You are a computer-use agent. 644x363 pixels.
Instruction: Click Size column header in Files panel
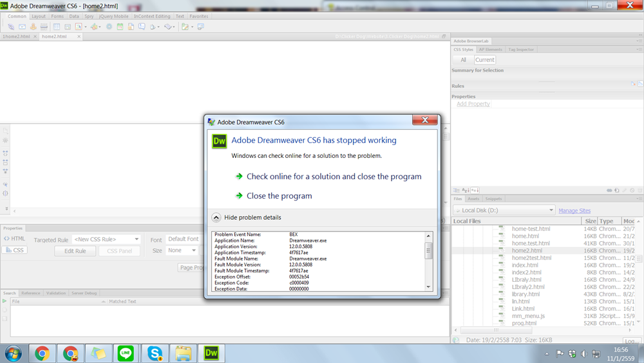coord(590,221)
